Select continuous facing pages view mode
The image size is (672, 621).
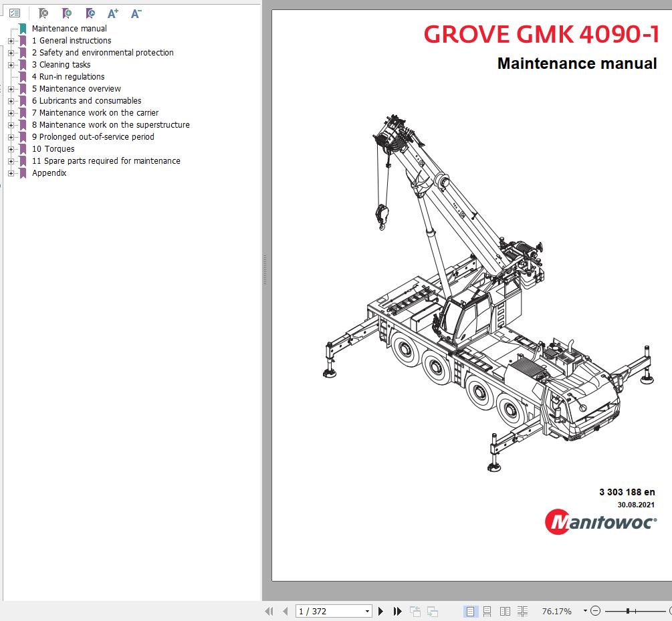click(522, 611)
